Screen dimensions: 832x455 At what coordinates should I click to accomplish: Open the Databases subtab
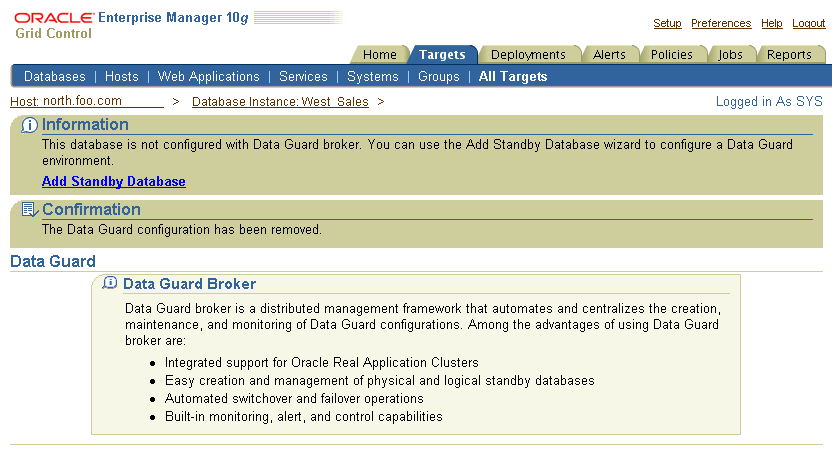point(55,77)
